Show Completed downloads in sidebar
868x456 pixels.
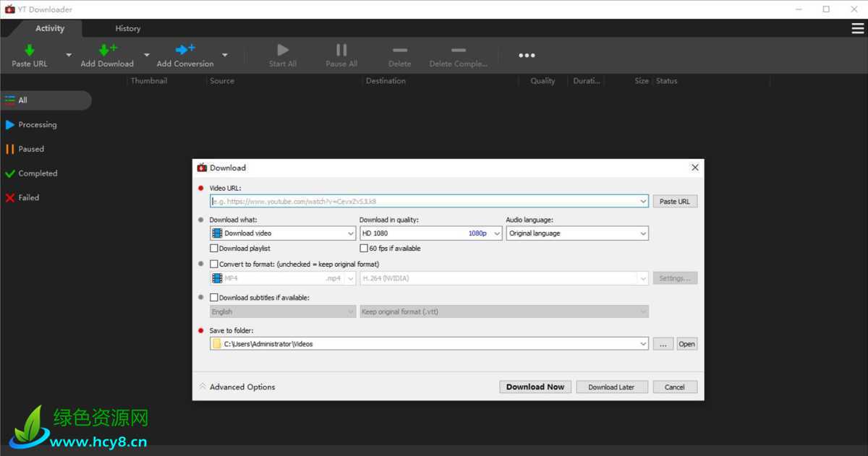(38, 173)
